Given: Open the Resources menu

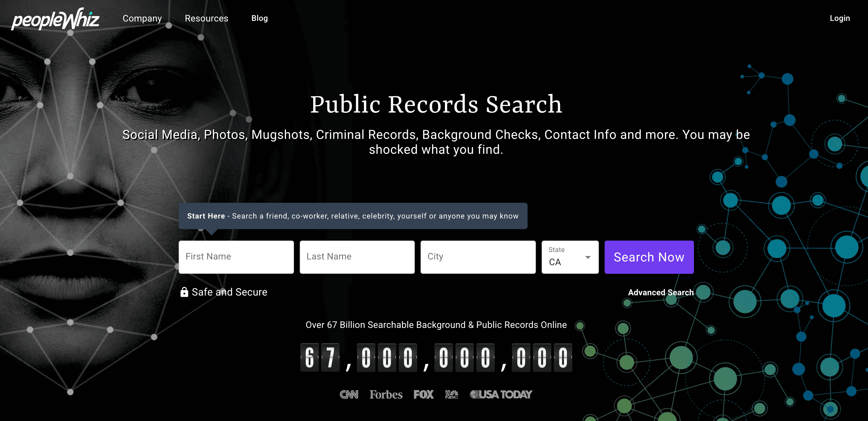Looking at the screenshot, I should pos(206,18).
